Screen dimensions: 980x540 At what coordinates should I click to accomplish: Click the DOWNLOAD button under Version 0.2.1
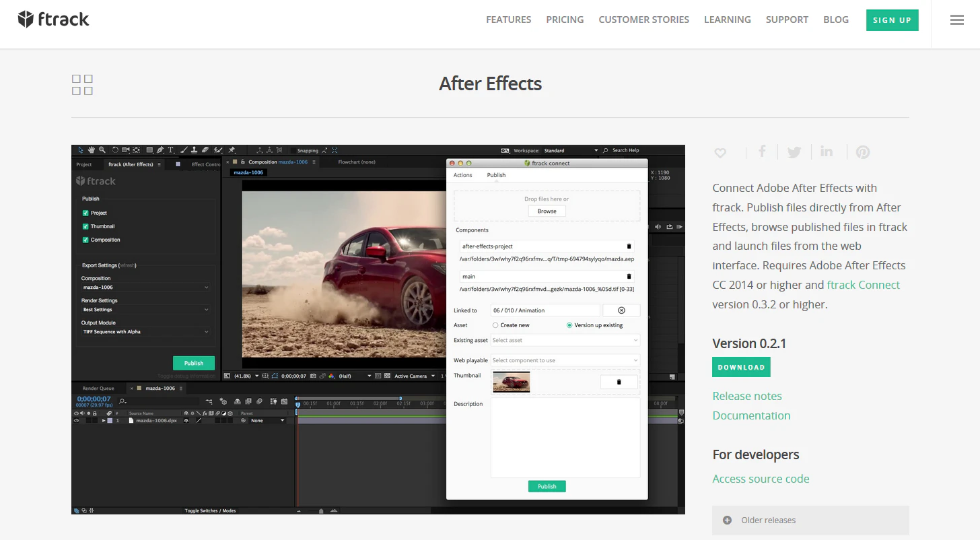click(x=741, y=367)
